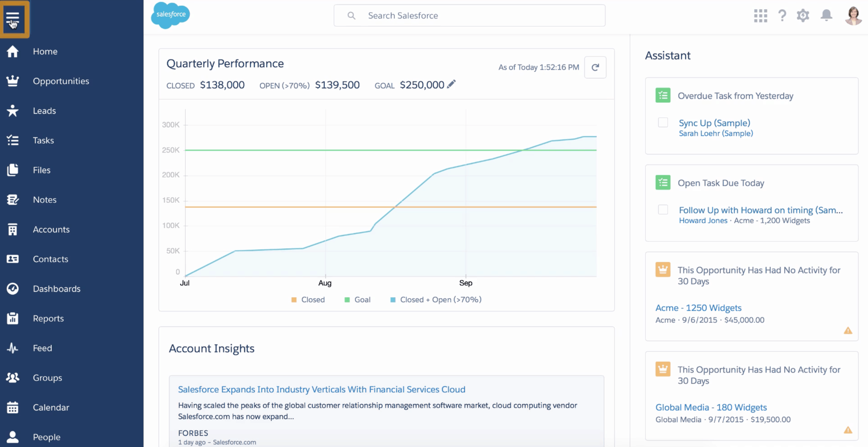Click the Closed legend orange swatch

pyautogui.click(x=294, y=300)
